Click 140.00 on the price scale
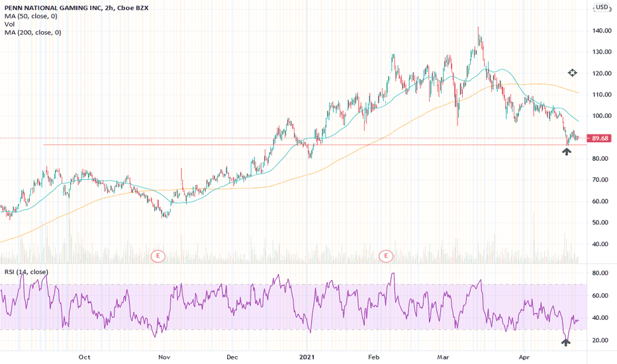Viewport: 617px width, 364px height. (602, 30)
